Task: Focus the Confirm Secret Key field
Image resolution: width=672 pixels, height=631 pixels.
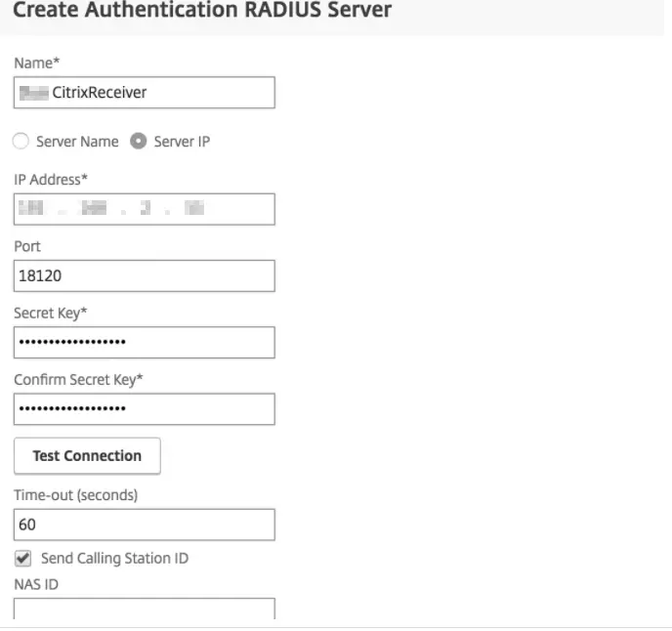Action: [x=144, y=408]
